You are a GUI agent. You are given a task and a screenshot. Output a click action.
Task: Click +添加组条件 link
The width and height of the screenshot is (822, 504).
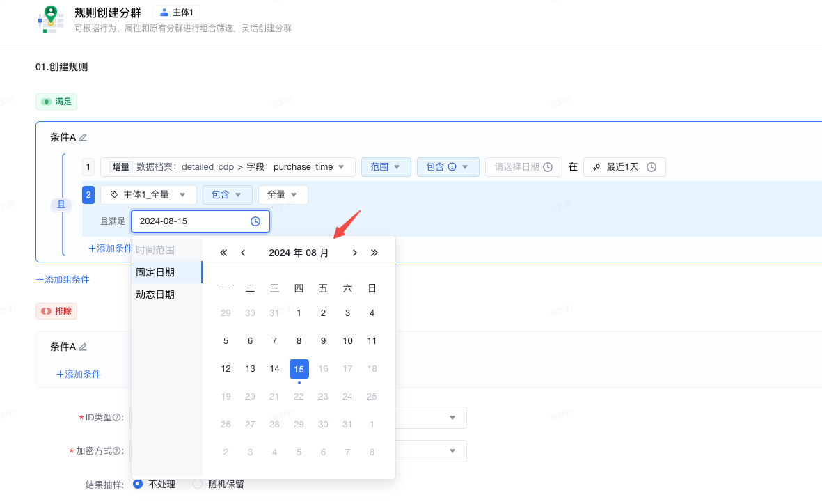(x=63, y=279)
